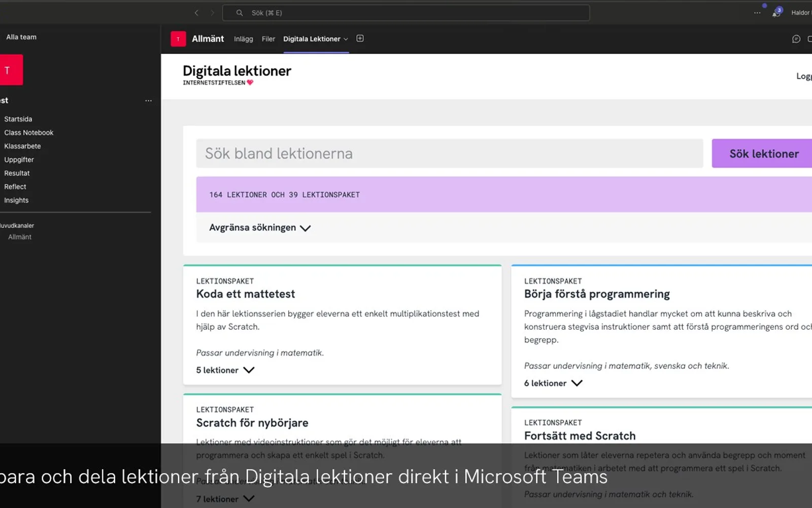The width and height of the screenshot is (812, 508).
Task: Open Uppgifter in the sidebar
Action: [x=19, y=160]
